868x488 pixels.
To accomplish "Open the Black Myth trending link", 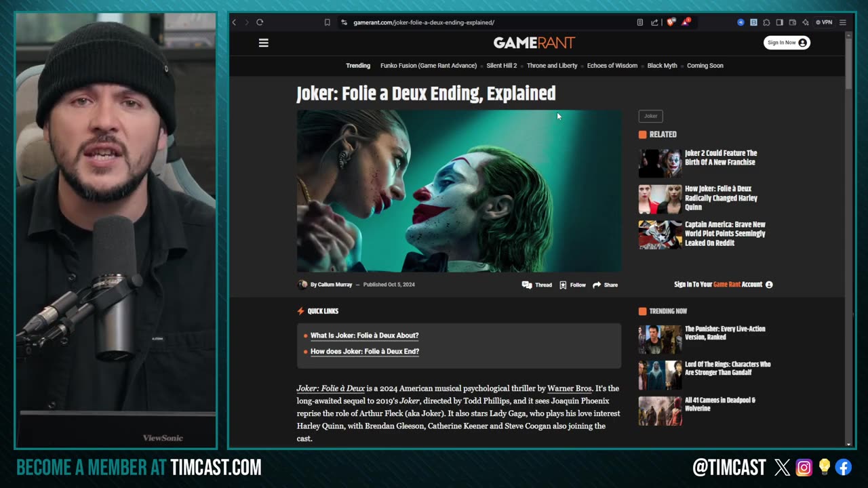I will 663,66.
